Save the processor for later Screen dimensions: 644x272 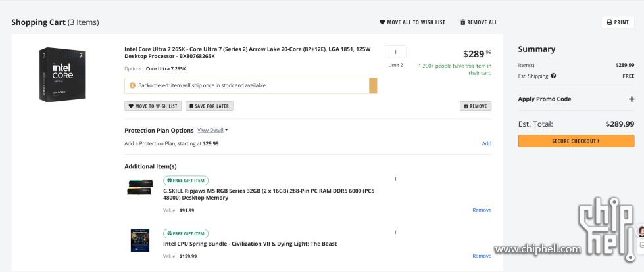click(209, 106)
